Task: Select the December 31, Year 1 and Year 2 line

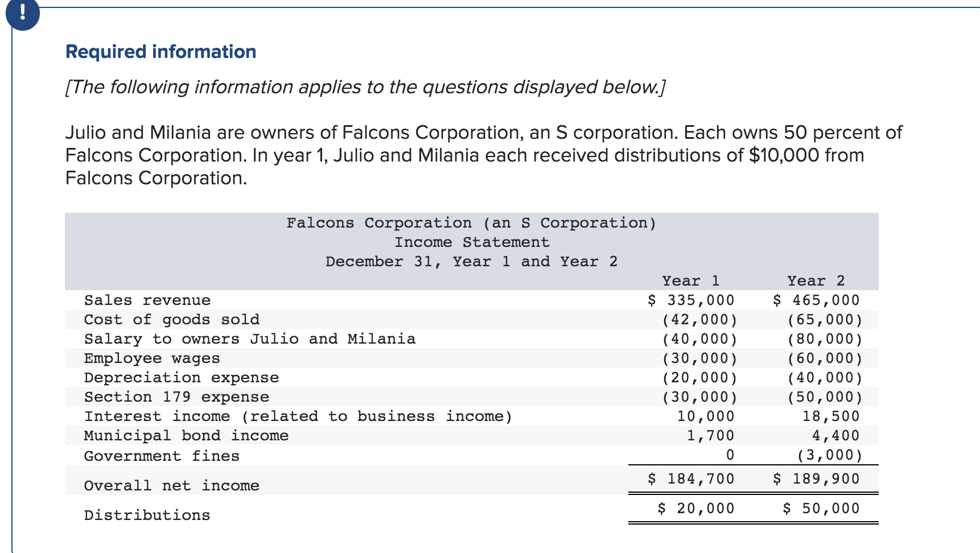Action: click(472, 262)
